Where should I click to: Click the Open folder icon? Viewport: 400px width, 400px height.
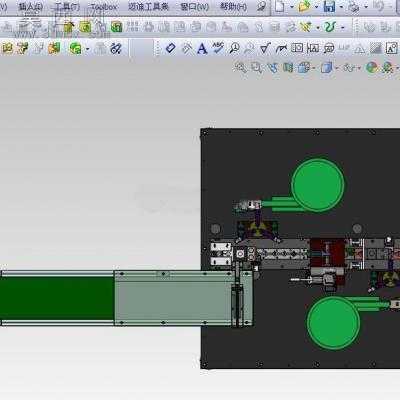pyautogui.click(x=305, y=6)
